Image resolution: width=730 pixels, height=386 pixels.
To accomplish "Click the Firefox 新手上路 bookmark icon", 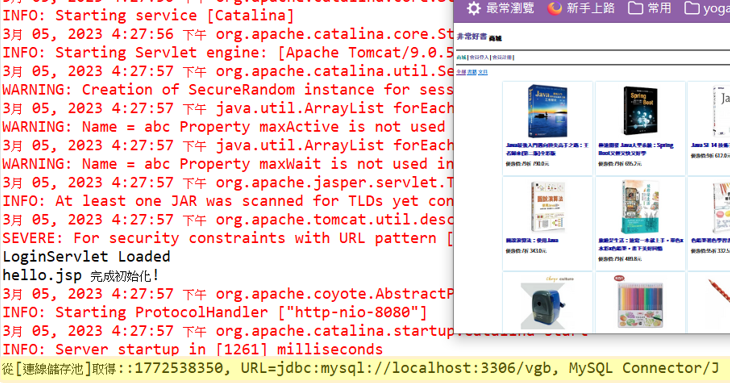I will (554, 8).
